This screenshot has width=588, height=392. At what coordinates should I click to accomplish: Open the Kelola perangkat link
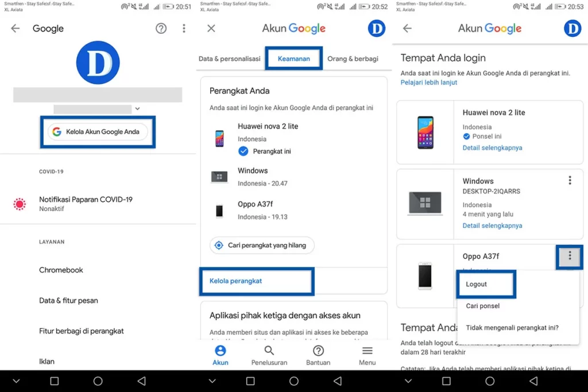tap(235, 281)
